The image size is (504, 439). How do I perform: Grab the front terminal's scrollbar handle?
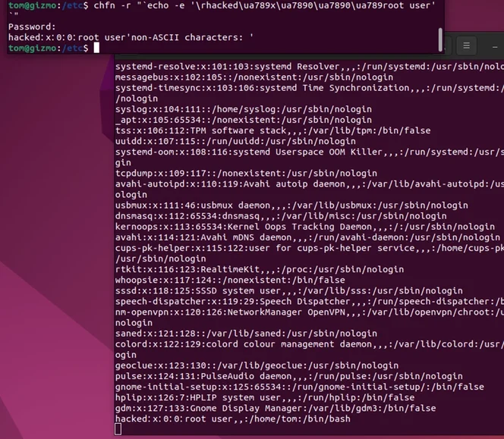[440, 38]
